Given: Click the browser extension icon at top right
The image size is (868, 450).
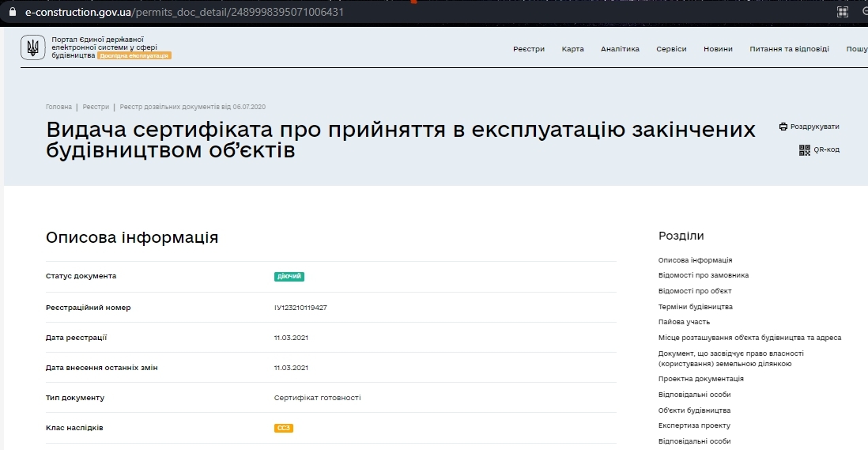Looking at the screenshot, I should [843, 12].
